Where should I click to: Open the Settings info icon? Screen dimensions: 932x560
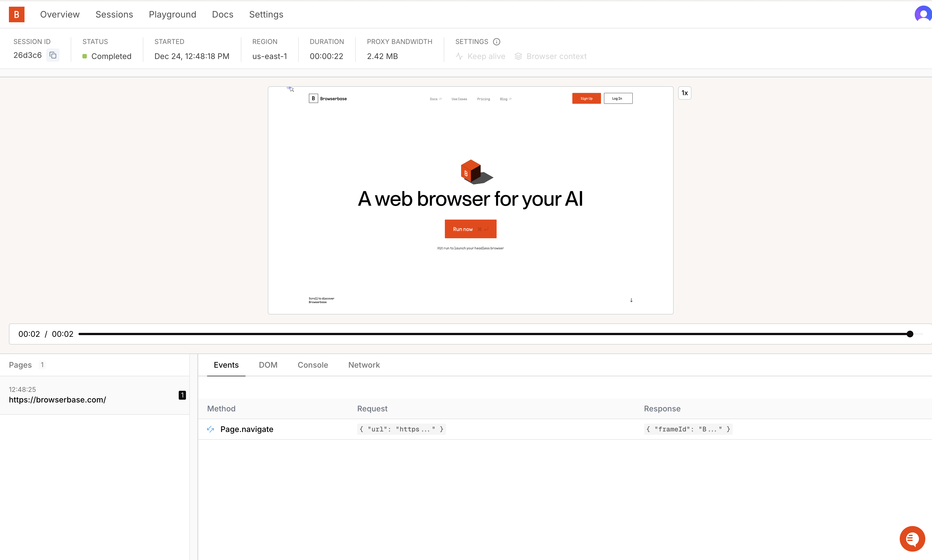tap(497, 41)
